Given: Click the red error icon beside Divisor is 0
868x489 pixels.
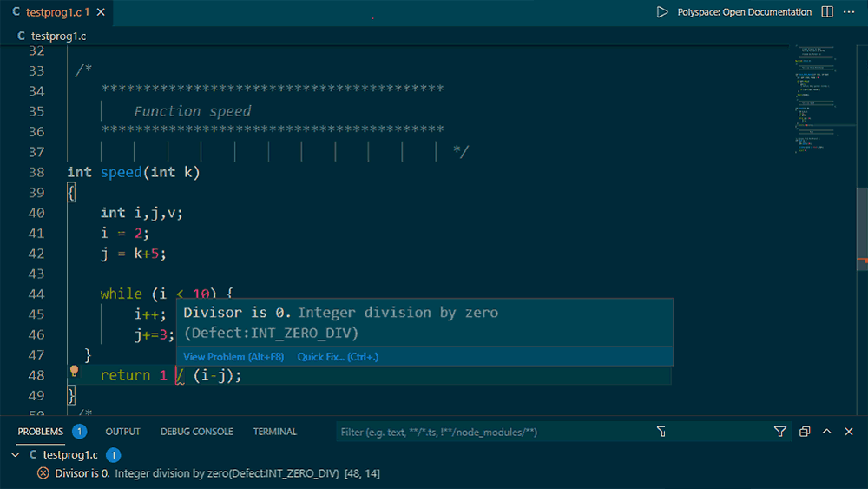Looking at the screenshot, I should click(x=43, y=473).
